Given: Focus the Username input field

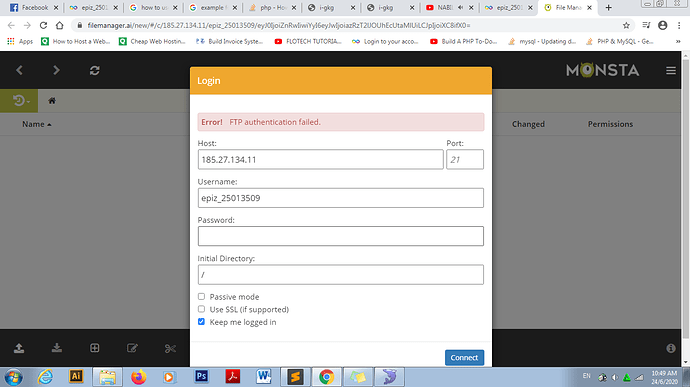Looking at the screenshot, I should [x=341, y=198].
